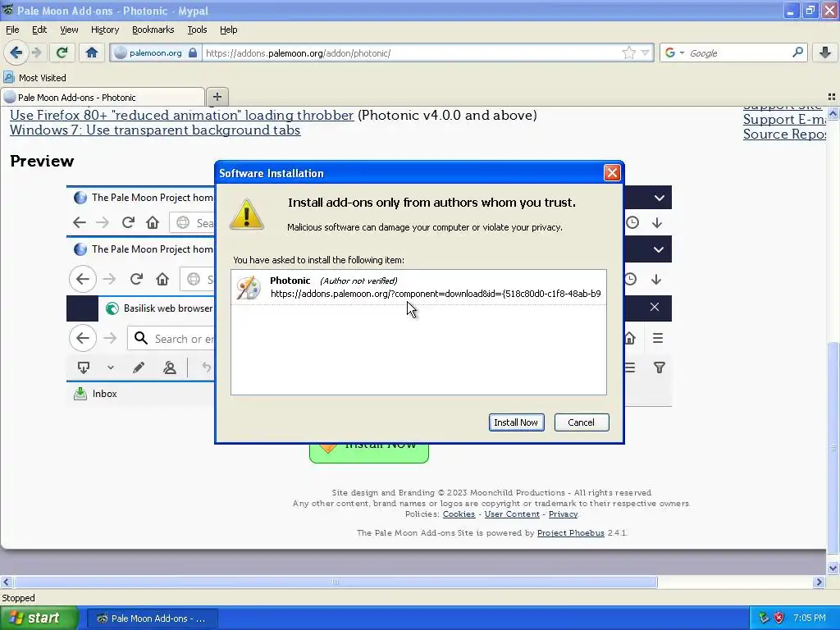Open the URL history dropdown arrow
This screenshot has width=840, height=630.
[x=645, y=52]
